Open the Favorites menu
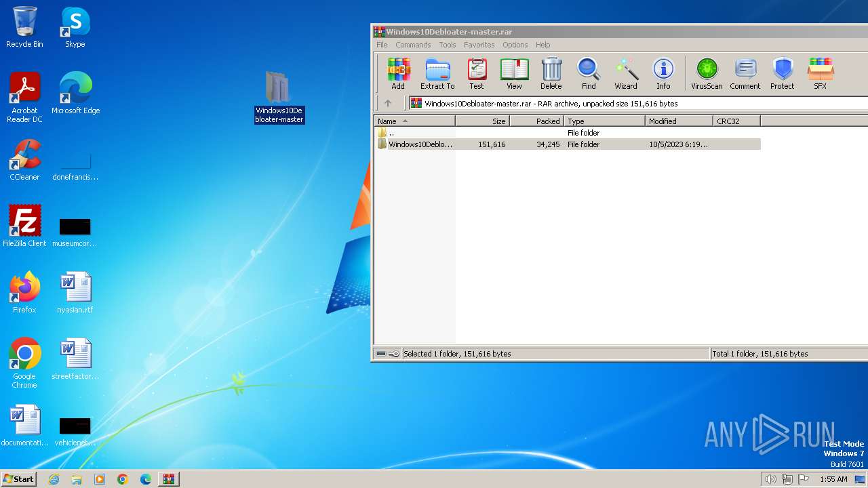 pyautogui.click(x=479, y=45)
